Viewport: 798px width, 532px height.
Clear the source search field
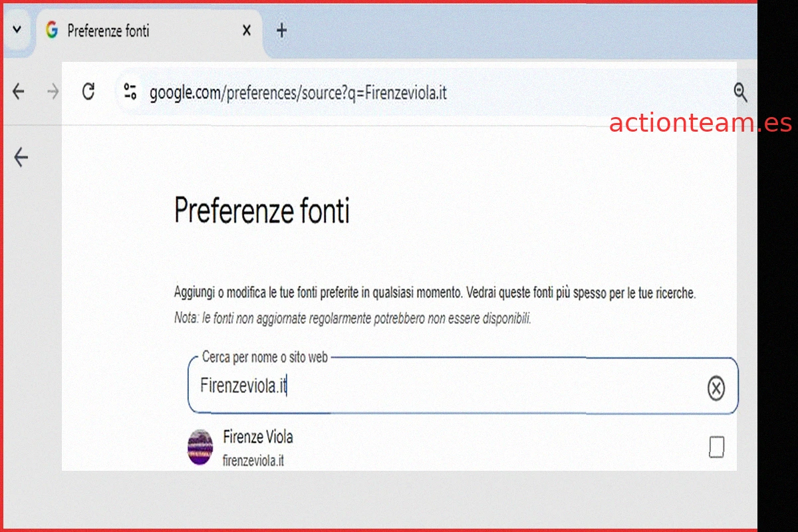tap(716, 388)
